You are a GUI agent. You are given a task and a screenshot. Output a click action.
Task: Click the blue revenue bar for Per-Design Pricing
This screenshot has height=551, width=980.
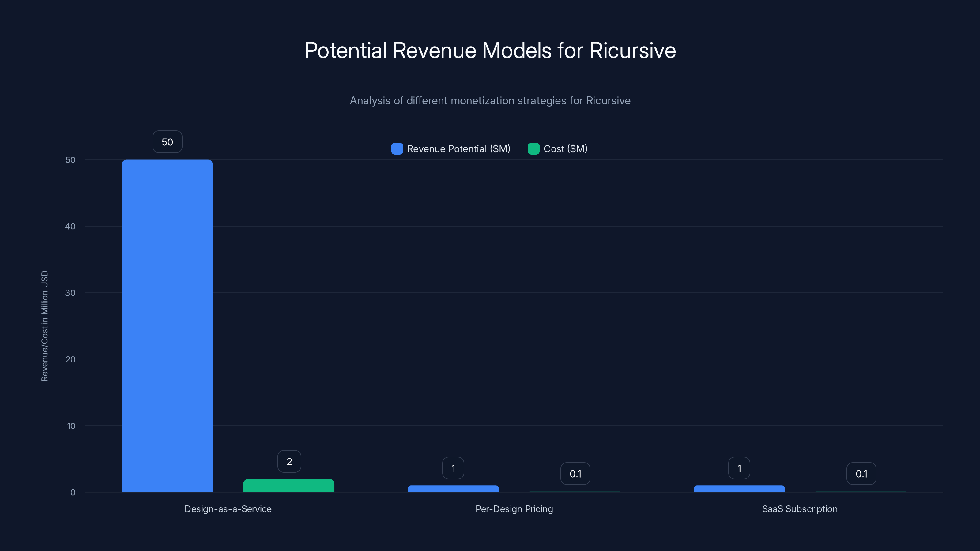tap(453, 489)
